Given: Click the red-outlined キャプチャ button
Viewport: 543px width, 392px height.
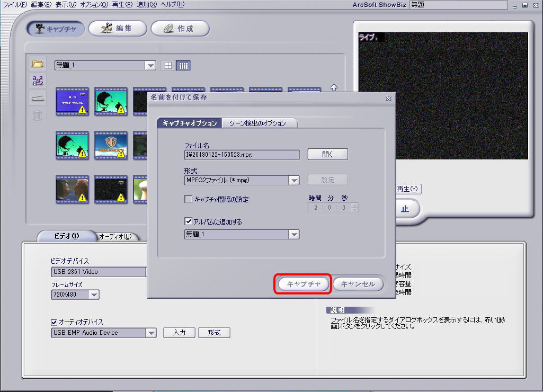Looking at the screenshot, I should click(304, 284).
